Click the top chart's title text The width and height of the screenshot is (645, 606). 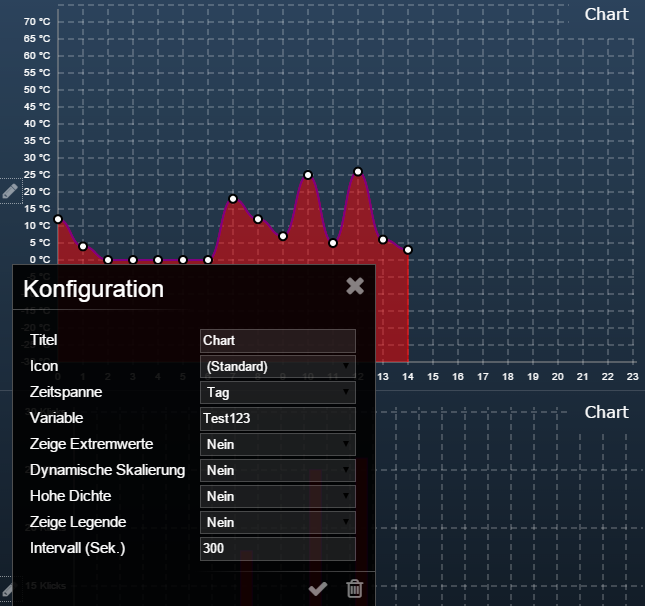coord(606,14)
